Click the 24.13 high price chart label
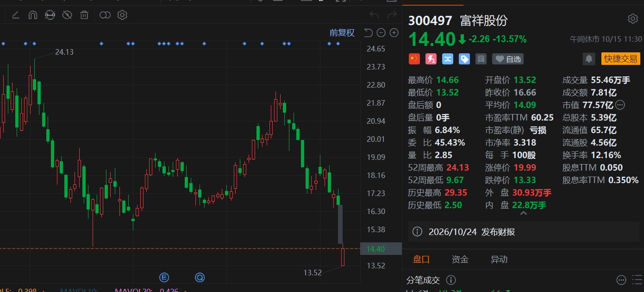Viewport: 644px width, 292px height. click(64, 52)
